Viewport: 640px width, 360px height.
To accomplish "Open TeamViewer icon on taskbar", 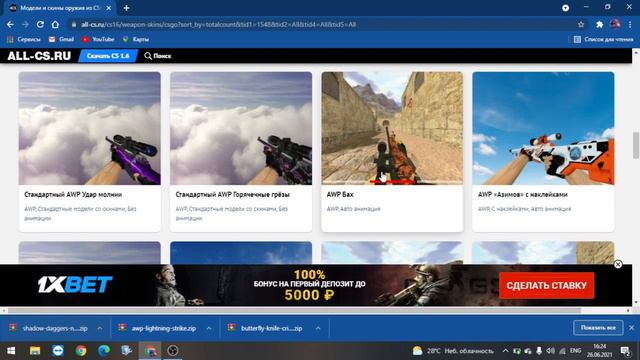I will tap(58, 351).
